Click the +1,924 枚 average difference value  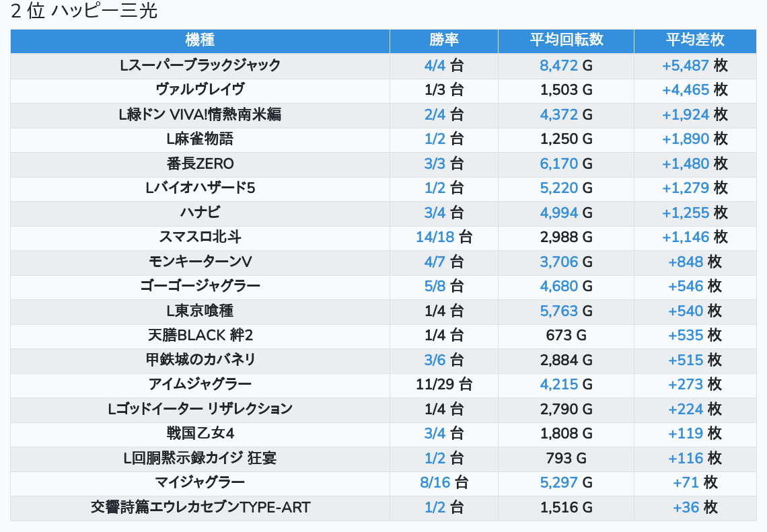pos(694,114)
